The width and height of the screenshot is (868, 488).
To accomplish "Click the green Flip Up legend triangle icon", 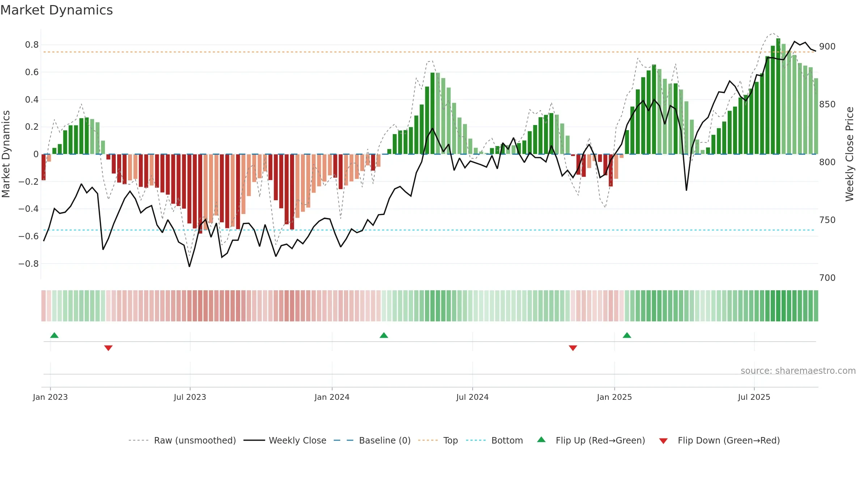I will click(541, 440).
